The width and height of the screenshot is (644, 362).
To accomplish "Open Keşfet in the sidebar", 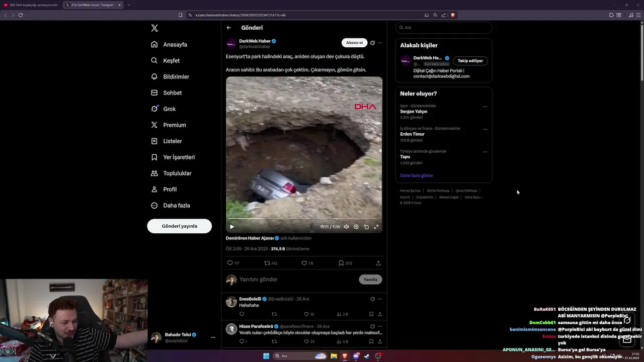I will (165, 60).
